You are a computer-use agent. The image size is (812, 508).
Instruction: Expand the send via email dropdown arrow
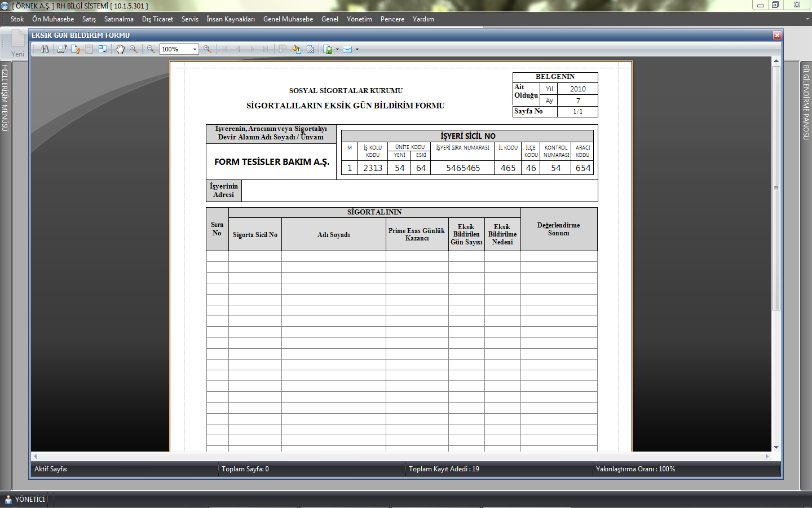(357, 49)
